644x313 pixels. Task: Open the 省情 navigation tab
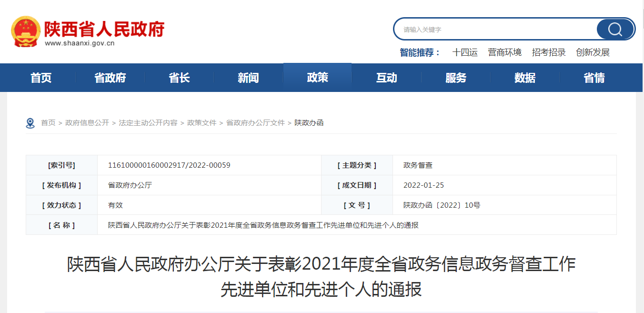(x=594, y=78)
